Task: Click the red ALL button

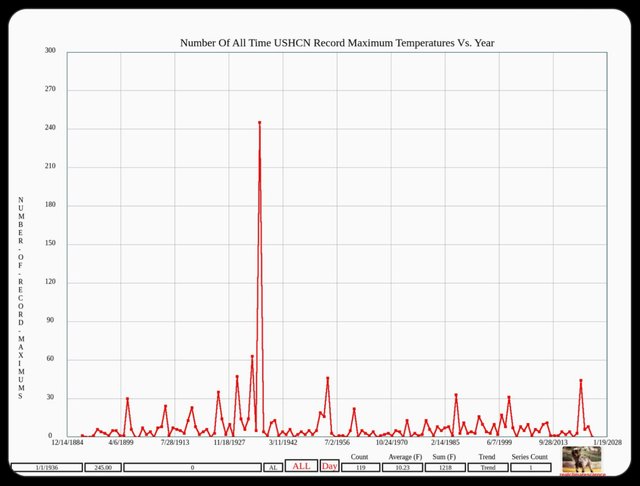Action: pos(301,466)
